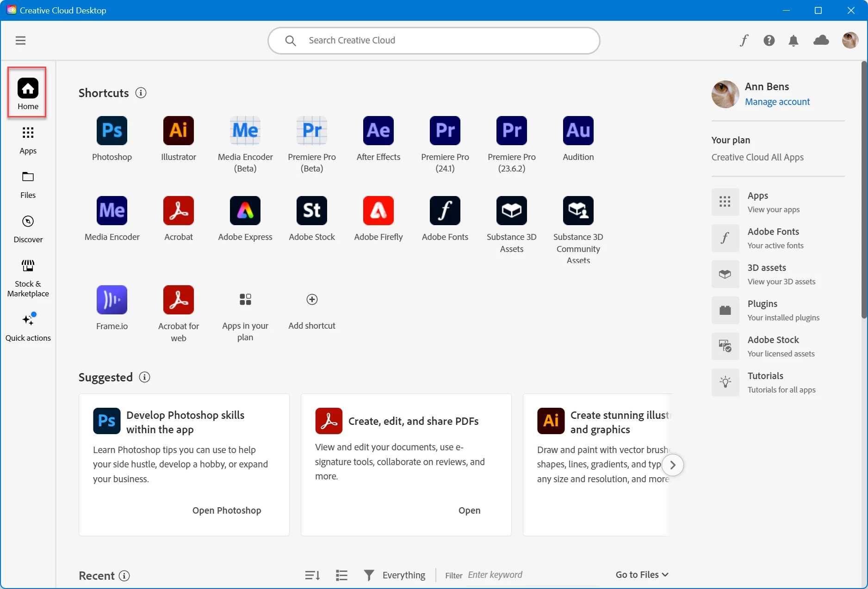
Task: Open Stock & Marketplace in sidebar
Action: [28, 278]
